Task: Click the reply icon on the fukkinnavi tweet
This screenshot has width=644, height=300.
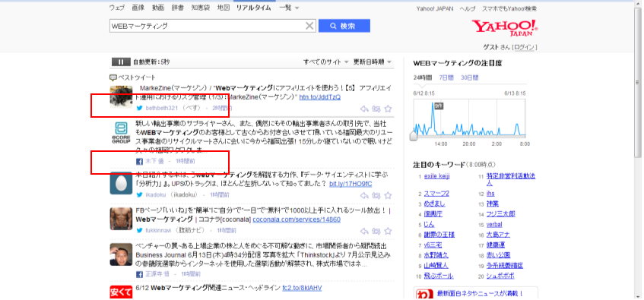Action: [x=364, y=232]
